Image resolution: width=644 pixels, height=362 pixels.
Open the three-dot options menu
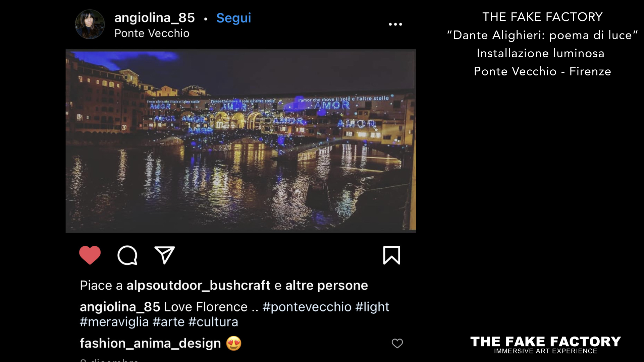[x=395, y=24]
